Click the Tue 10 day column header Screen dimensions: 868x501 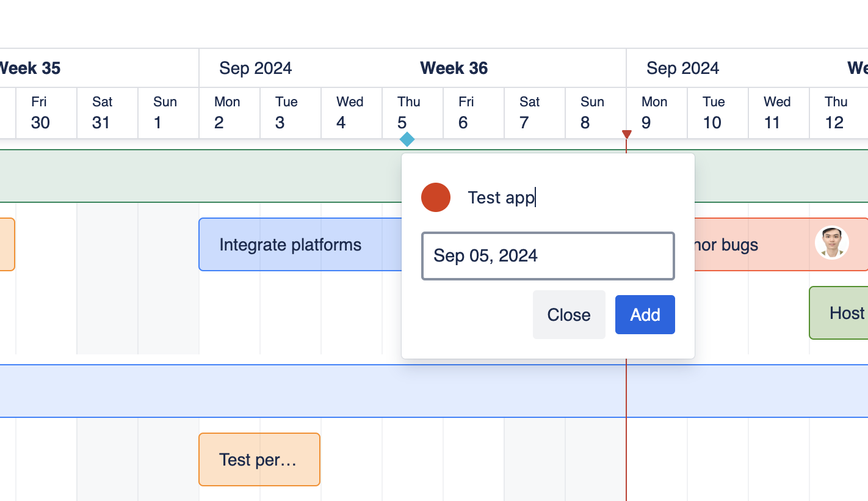718,113
